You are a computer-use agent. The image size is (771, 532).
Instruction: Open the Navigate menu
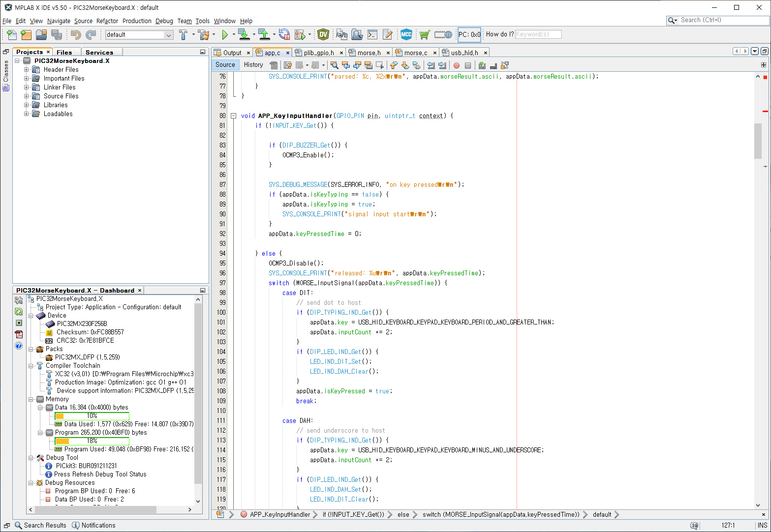(x=59, y=21)
